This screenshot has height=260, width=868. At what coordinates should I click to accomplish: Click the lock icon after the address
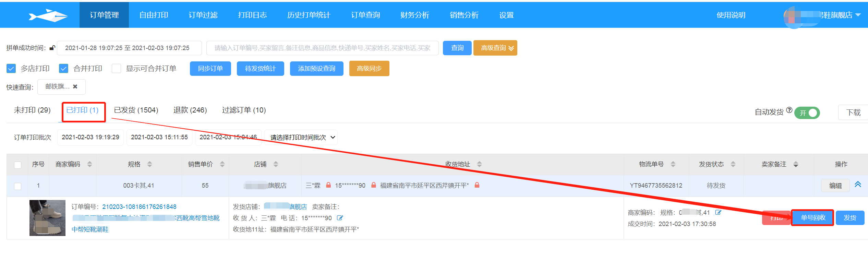477,185
